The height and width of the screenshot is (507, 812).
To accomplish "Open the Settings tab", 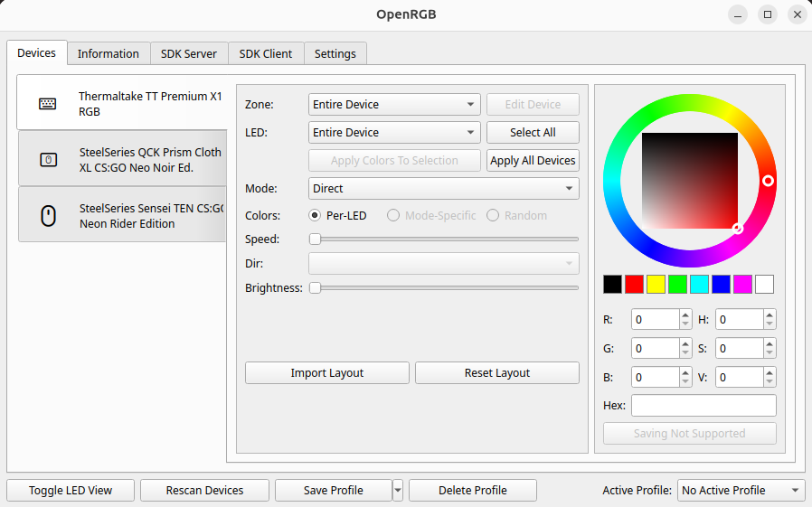I will (x=335, y=54).
